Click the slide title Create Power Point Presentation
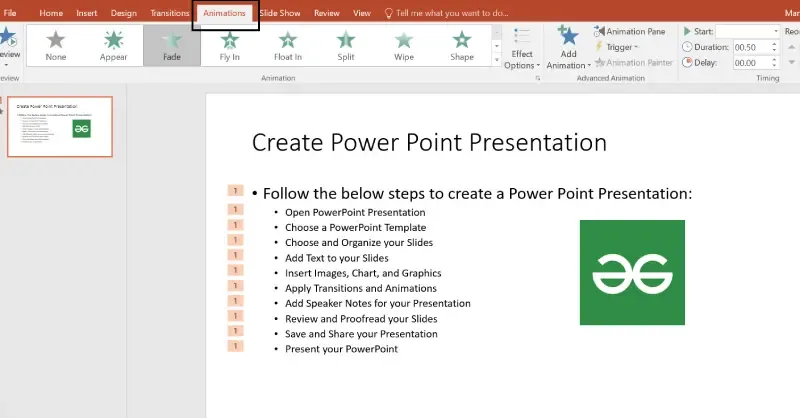The height and width of the screenshot is (418, 800). [x=429, y=142]
